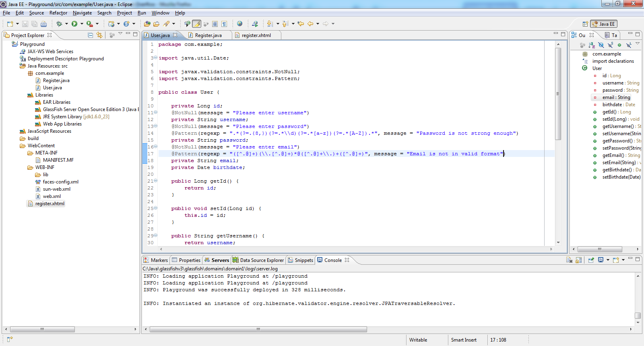The width and height of the screenshot is (644, 346).
Task: Click Last Edit Location icon
Action: 301,24
